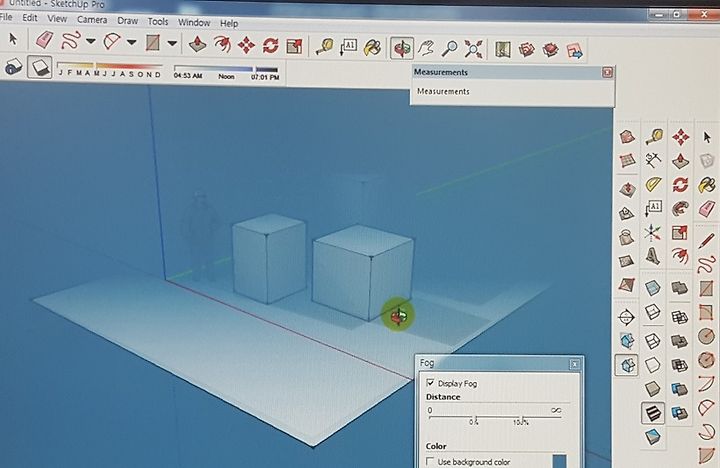Select the Protractor tool

653,184
